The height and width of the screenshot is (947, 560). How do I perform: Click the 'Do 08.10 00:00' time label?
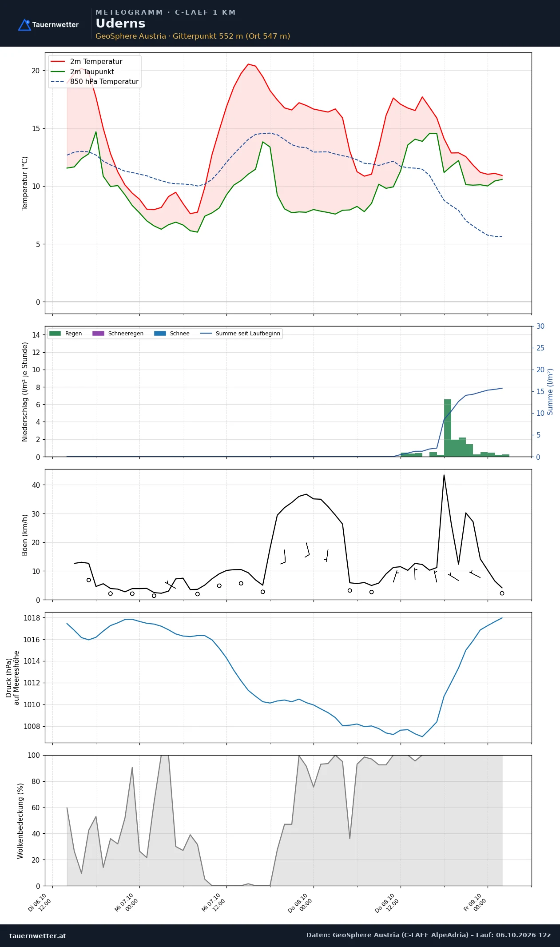(x=300, y=903)
